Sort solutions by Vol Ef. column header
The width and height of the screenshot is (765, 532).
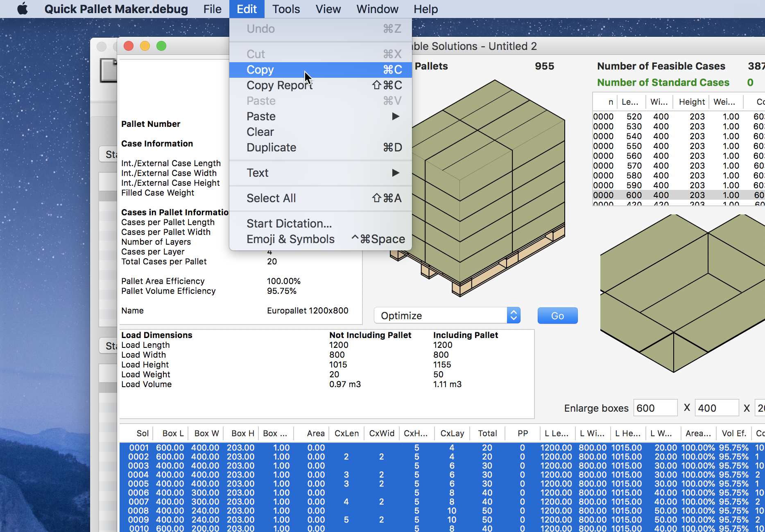click(733, 433)
